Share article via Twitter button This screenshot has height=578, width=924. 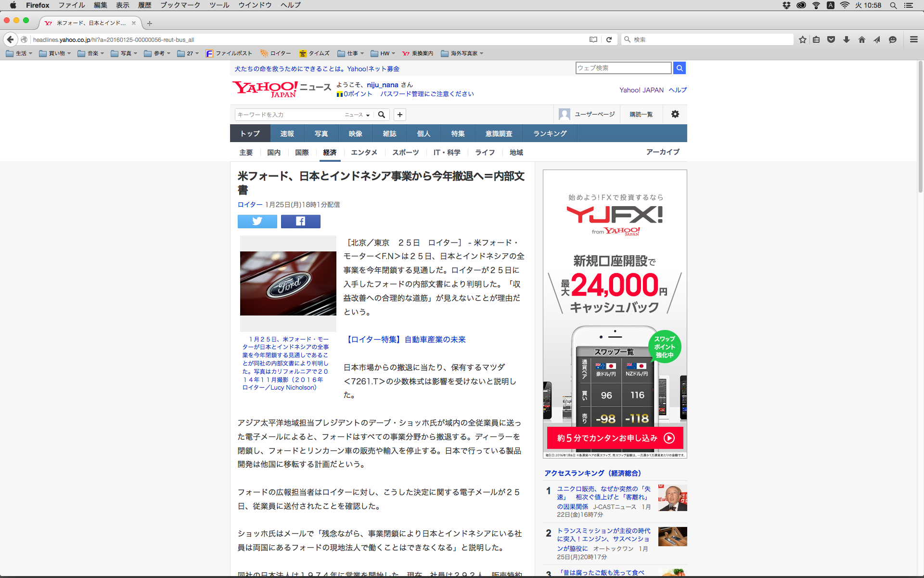click(257, 221)
